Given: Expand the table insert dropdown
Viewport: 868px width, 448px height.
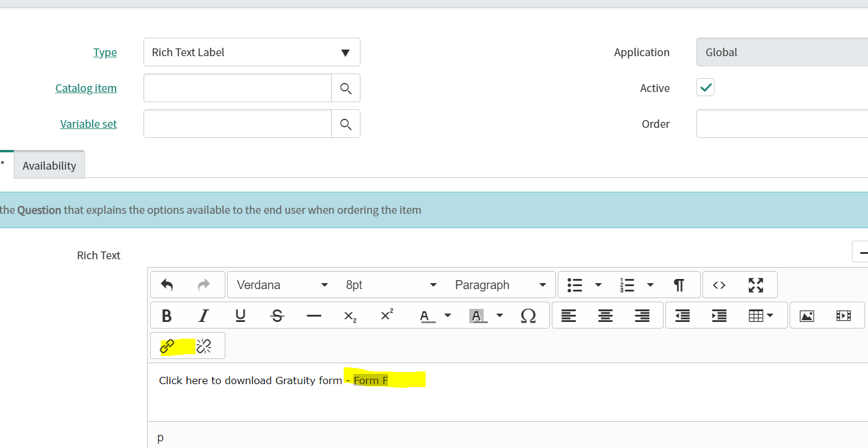Looking at the screenshot, I should coord(771,315).
